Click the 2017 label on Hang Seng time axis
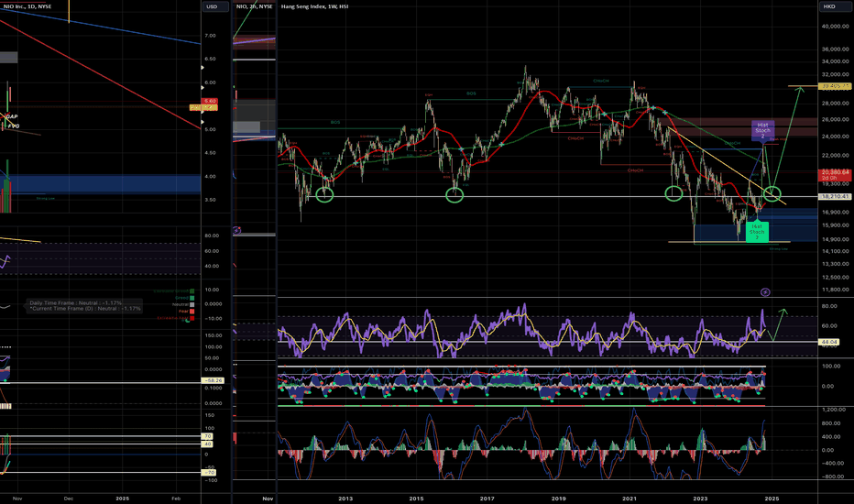 pyautogui.click(x=487, y=499)
